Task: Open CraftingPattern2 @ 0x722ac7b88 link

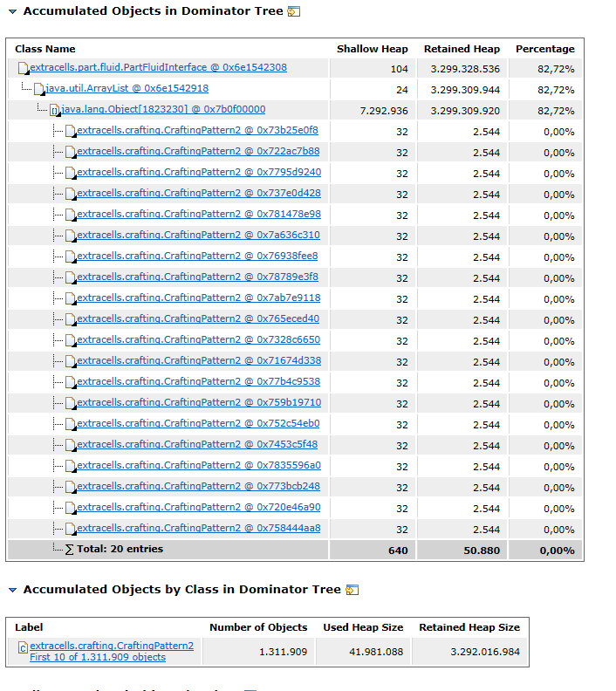Action: point(198,151)
